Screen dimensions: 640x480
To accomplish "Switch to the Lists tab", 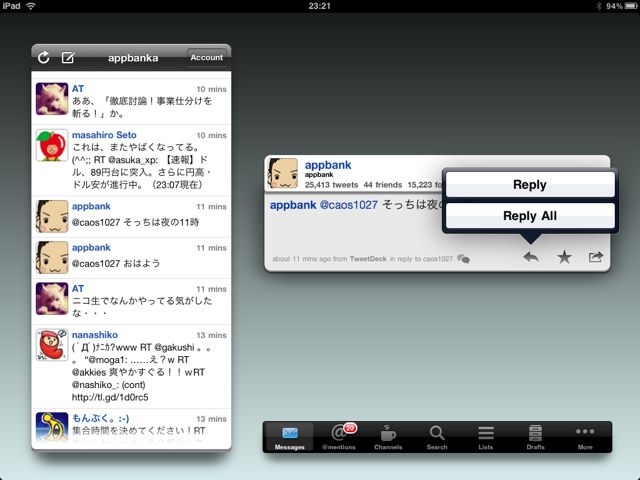I will click(486, 437).
